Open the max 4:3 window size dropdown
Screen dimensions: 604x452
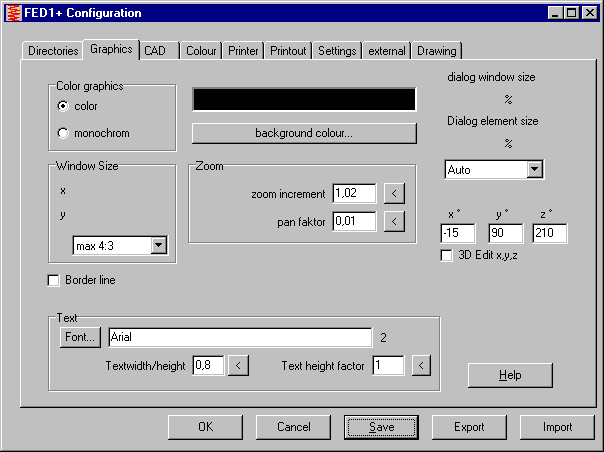coord(157,245)
